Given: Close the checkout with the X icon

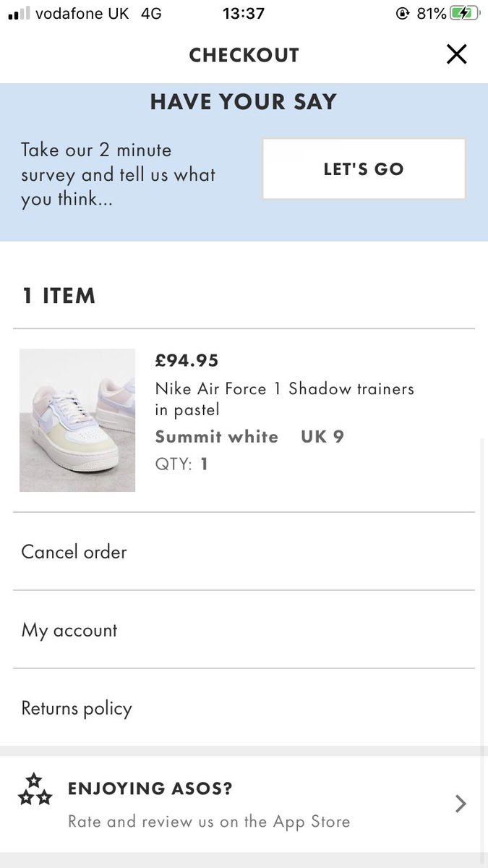Looking at the screenshot, I should pos(456,54).
